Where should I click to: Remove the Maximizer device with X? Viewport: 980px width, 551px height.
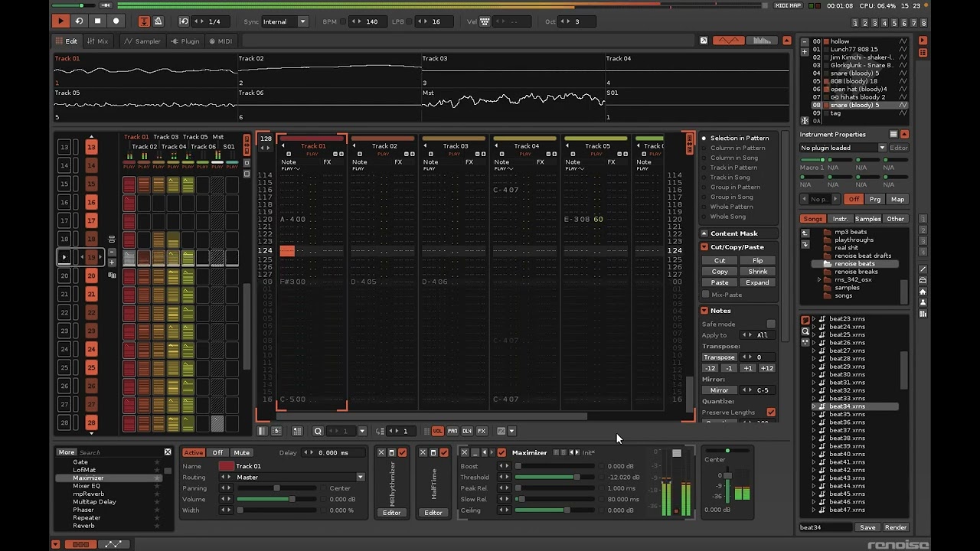click(x=465, y=452)
